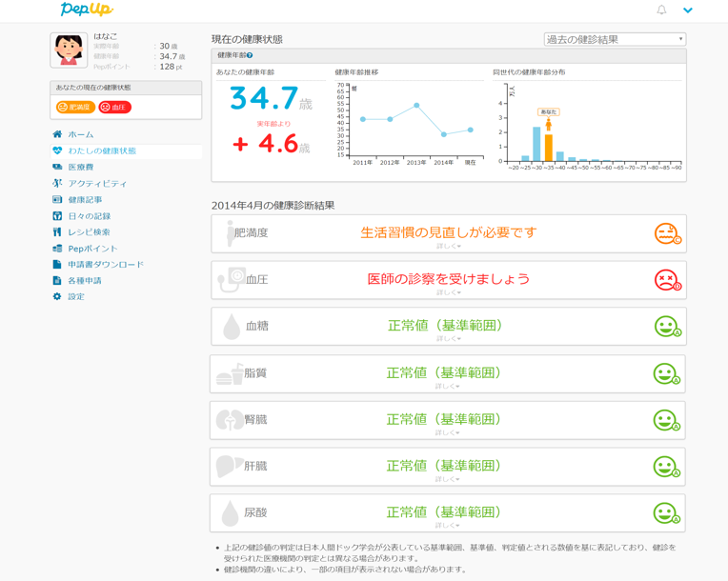Click the 設定 gear icon
728x581 pixels.
57,296
